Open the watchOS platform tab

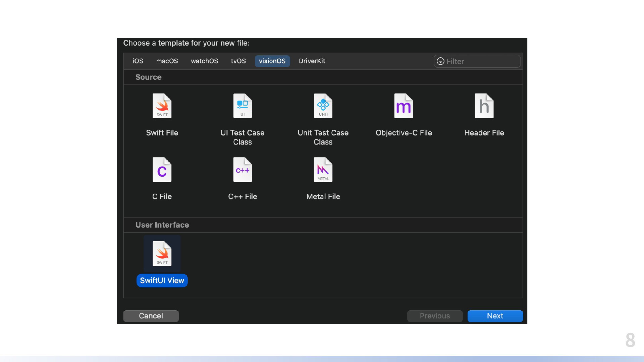[x=204, y=61]
